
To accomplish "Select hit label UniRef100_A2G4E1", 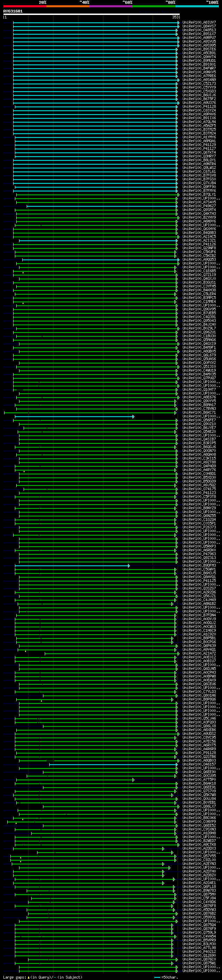I will click(199, 883).
